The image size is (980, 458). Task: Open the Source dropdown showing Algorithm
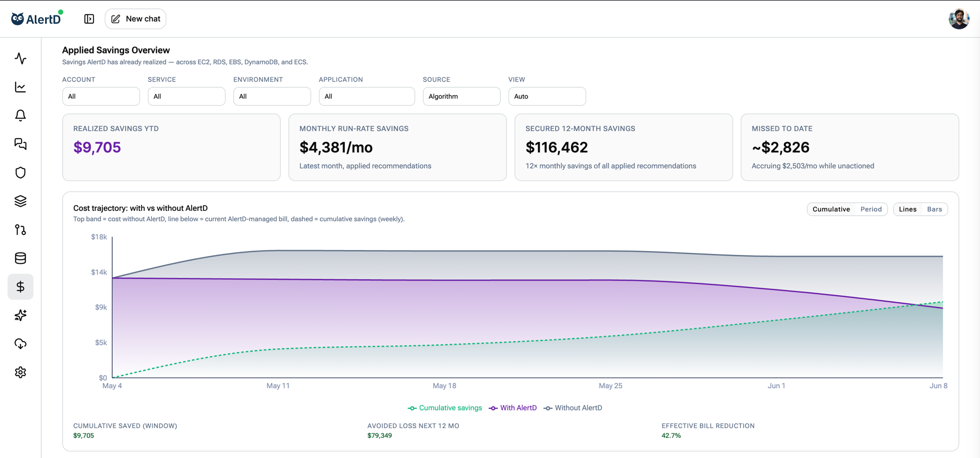click(462, 96)
